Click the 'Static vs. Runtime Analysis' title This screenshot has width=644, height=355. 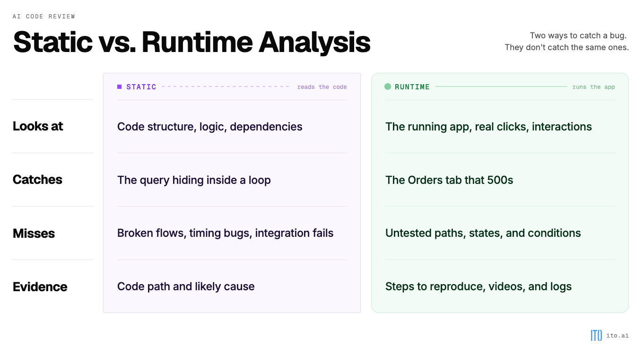(x=191, y=42)
